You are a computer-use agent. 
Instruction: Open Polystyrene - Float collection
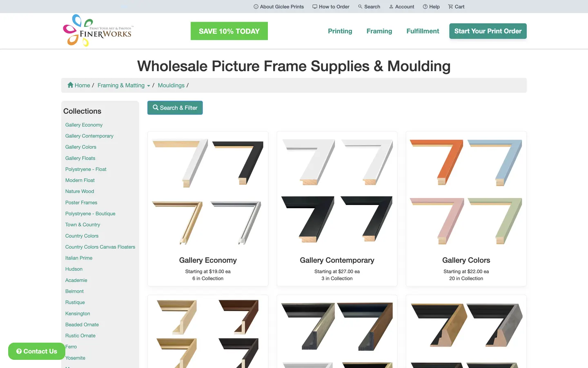click(x=86, y=169)
